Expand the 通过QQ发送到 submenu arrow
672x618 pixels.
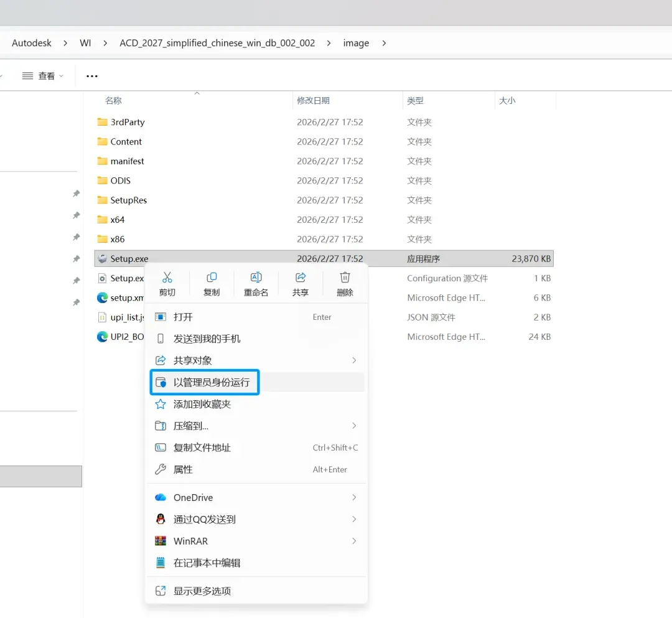[x=354, y=520]
